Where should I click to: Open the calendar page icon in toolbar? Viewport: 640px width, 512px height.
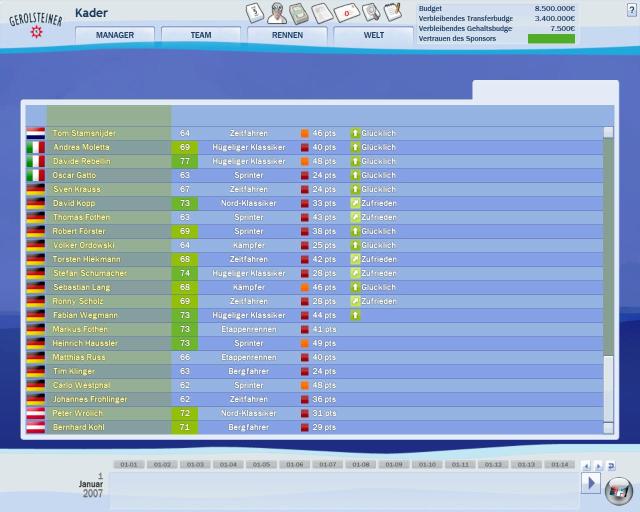[255, 12]
